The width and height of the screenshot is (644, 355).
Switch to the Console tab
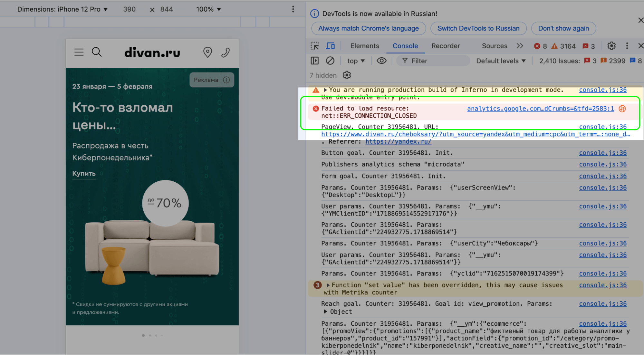click(405, 46)
